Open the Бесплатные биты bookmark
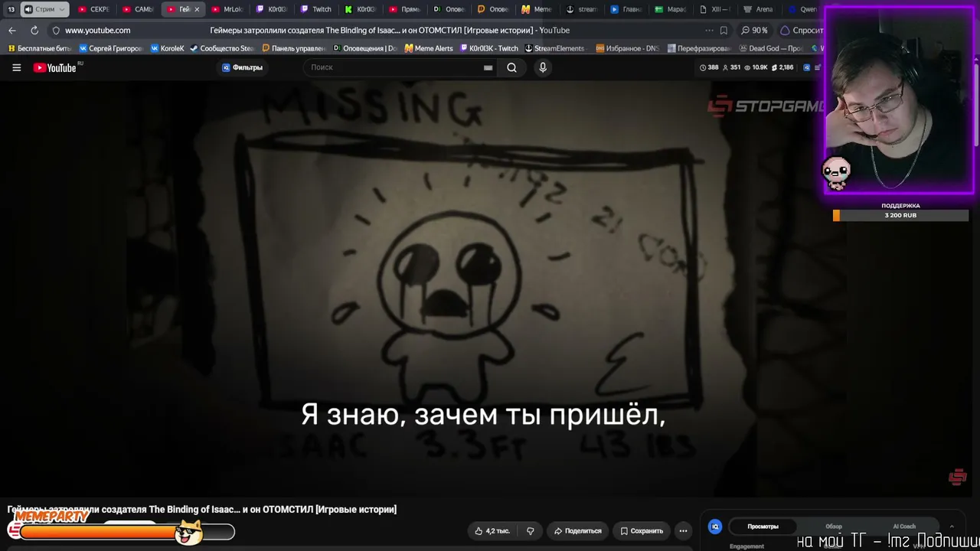The width and height of the screenshot is (980, 551). tap(39, 48)
